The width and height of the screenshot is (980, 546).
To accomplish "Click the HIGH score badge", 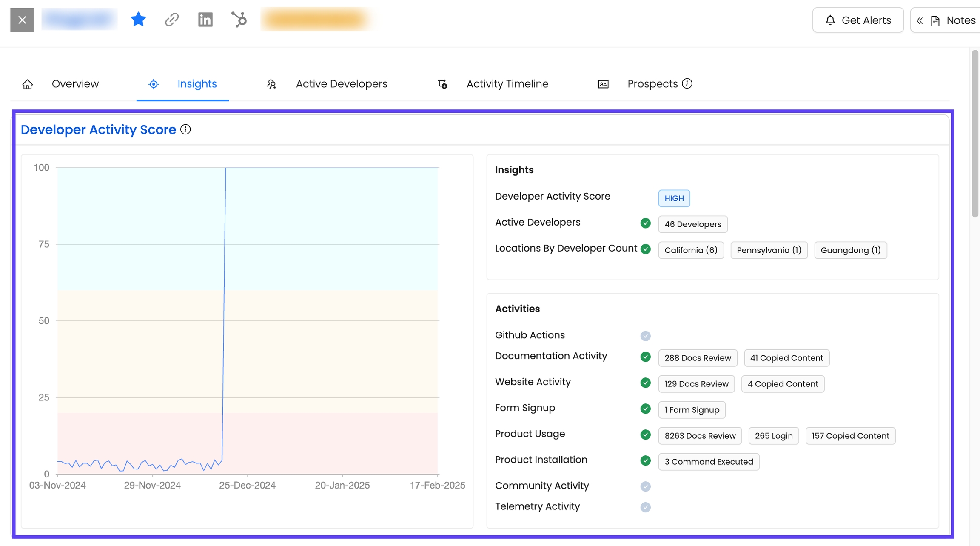I will [674, 198].
